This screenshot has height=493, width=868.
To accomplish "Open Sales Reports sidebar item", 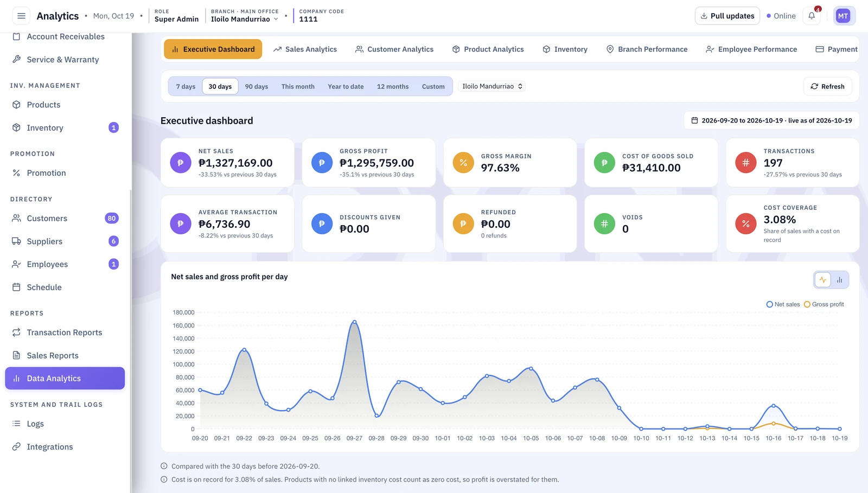I will pyautogui.click(x=65, y=355).
